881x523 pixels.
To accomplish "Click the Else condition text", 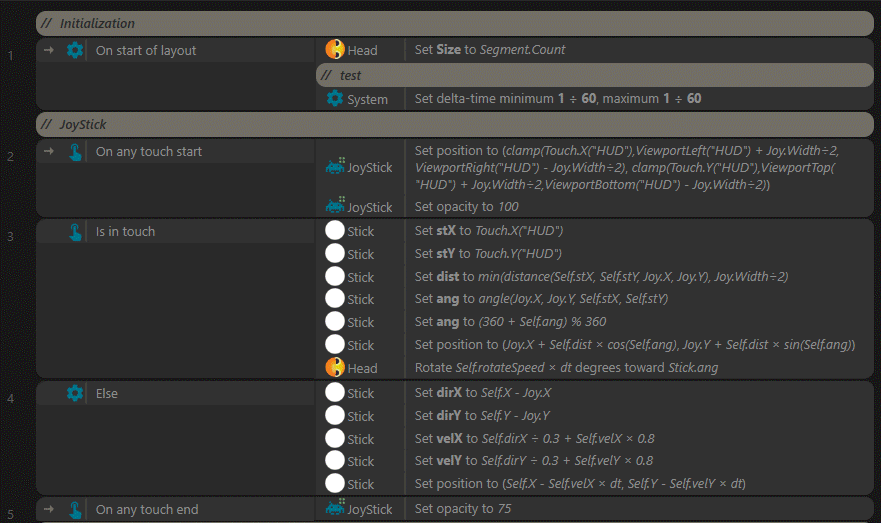I will pos(107,394).
